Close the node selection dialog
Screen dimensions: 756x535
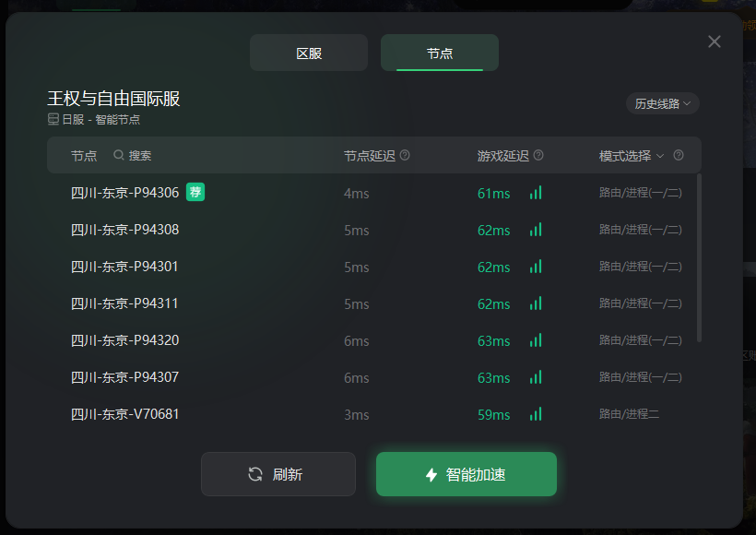715,42
